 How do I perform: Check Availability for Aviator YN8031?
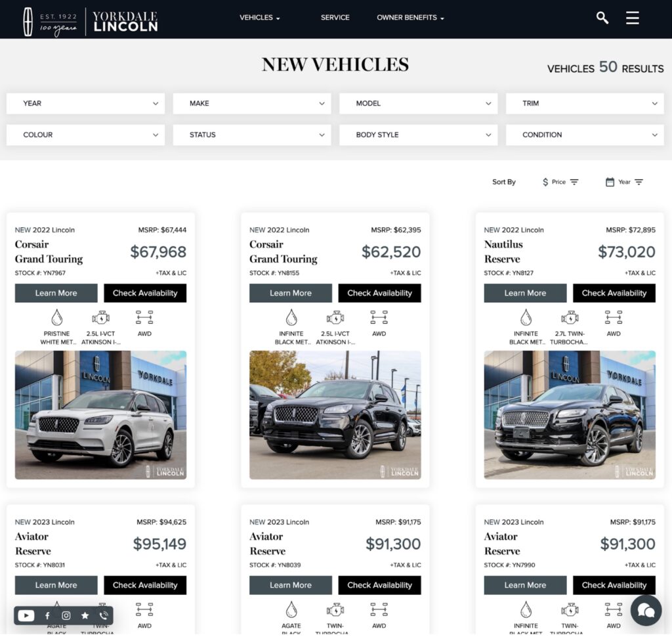145,585
